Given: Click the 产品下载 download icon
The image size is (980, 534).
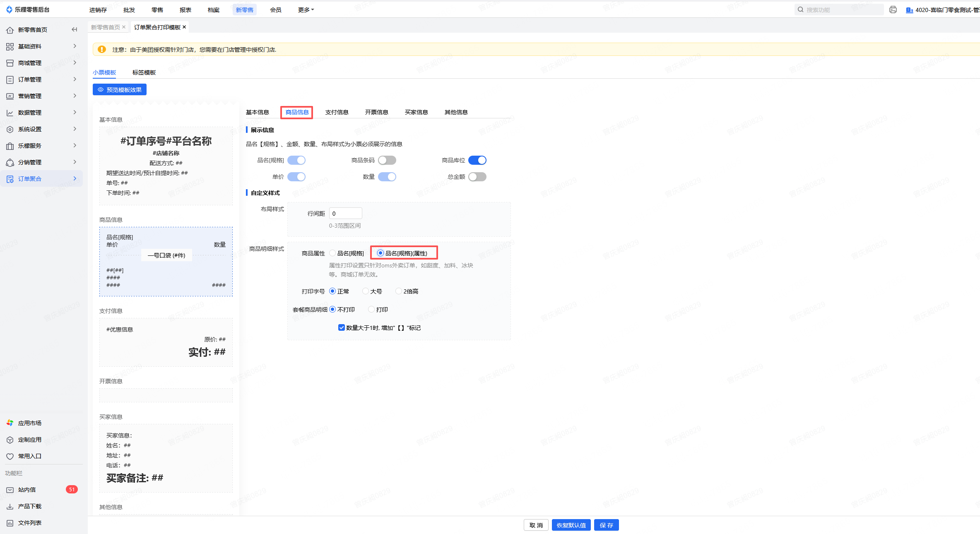Looking at the screenshot, I should [x=10, y=506].
